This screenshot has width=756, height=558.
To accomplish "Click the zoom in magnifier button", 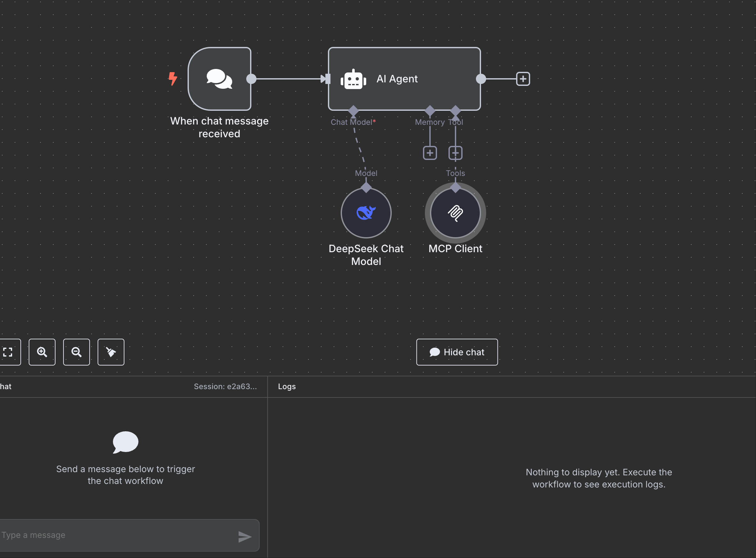I will 42,352.
